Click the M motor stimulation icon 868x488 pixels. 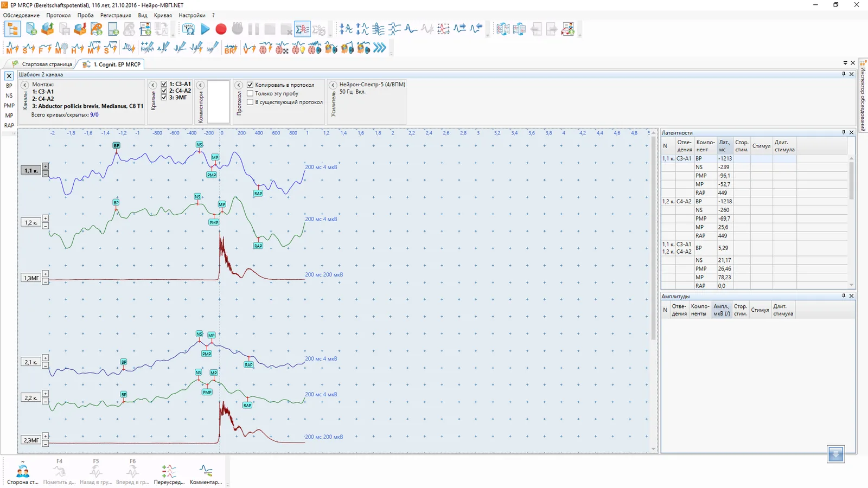coord(12,48)
